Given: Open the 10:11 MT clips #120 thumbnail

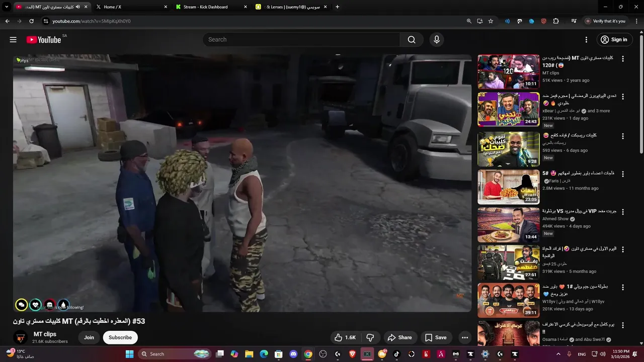Looking at the screenshot, I should pyautogui.click(x=508, y=71).
